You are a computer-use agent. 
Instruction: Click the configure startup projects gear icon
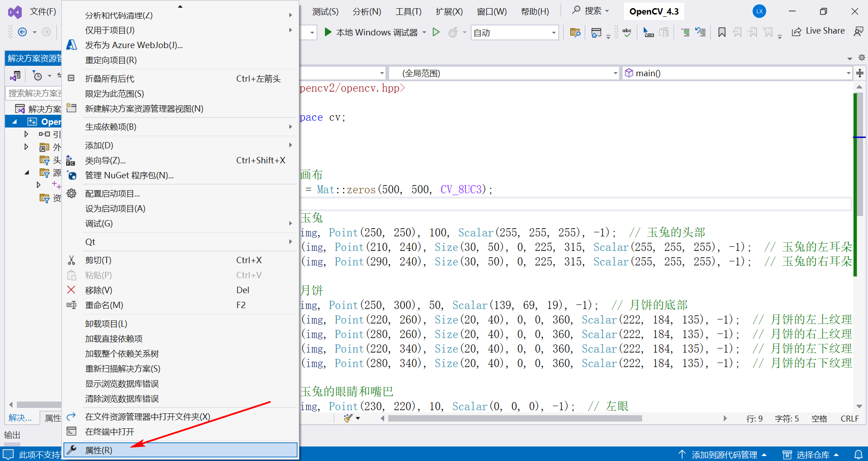[x=72, y=193]
